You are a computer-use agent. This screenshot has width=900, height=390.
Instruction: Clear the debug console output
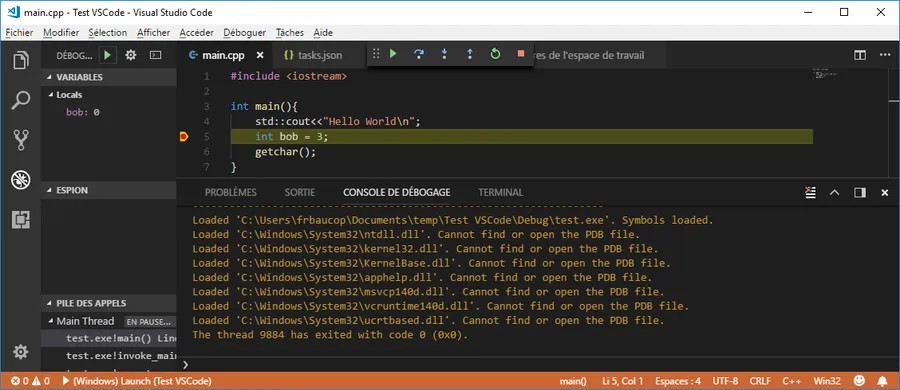(810, 192)
